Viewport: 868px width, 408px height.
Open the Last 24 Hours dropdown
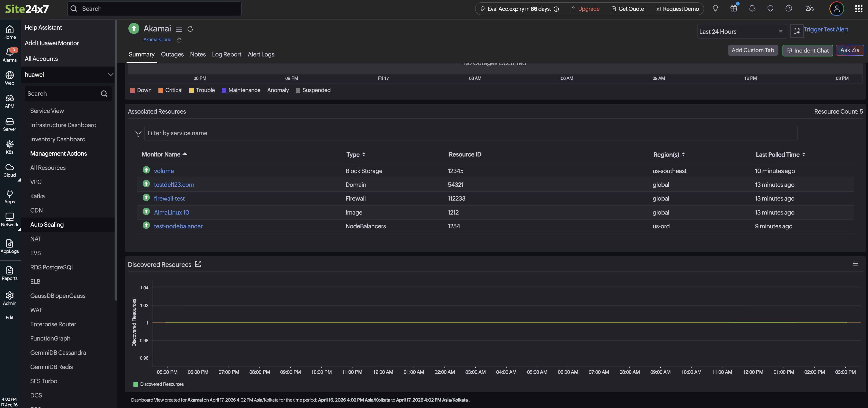pos(741,31)
